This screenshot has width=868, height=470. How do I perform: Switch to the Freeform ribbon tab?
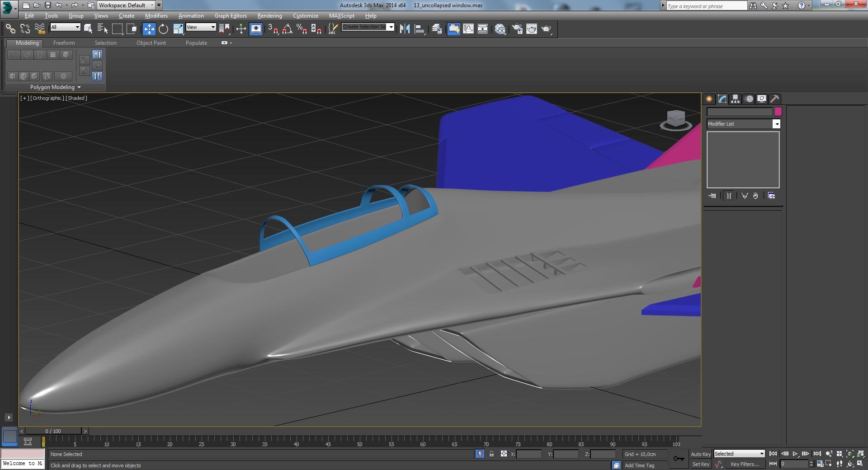64,43
